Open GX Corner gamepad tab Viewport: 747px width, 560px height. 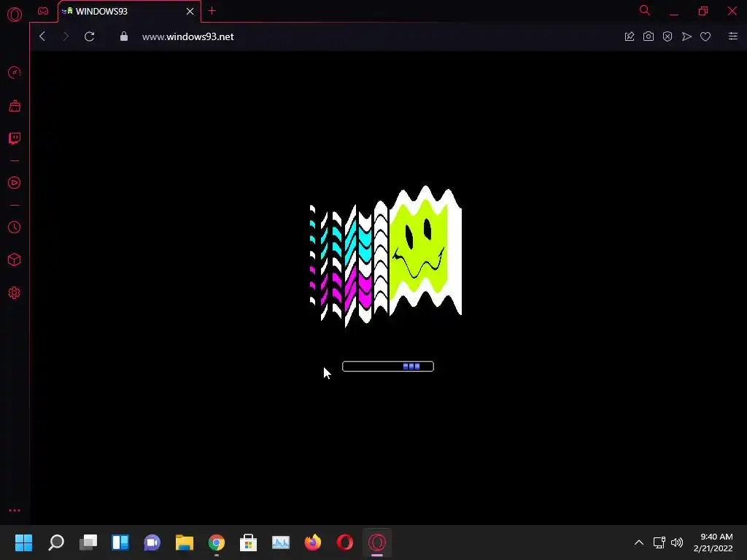click(x=43, y=11)
